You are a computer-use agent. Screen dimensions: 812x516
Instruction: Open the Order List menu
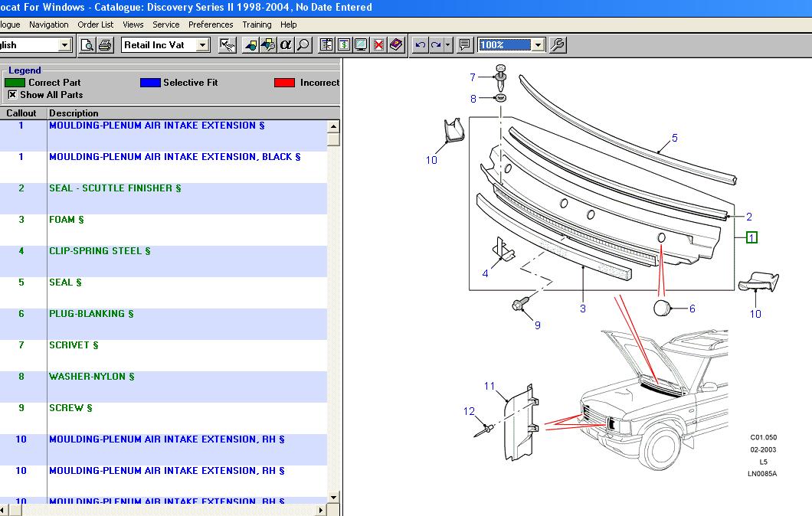tap(96, 24)
